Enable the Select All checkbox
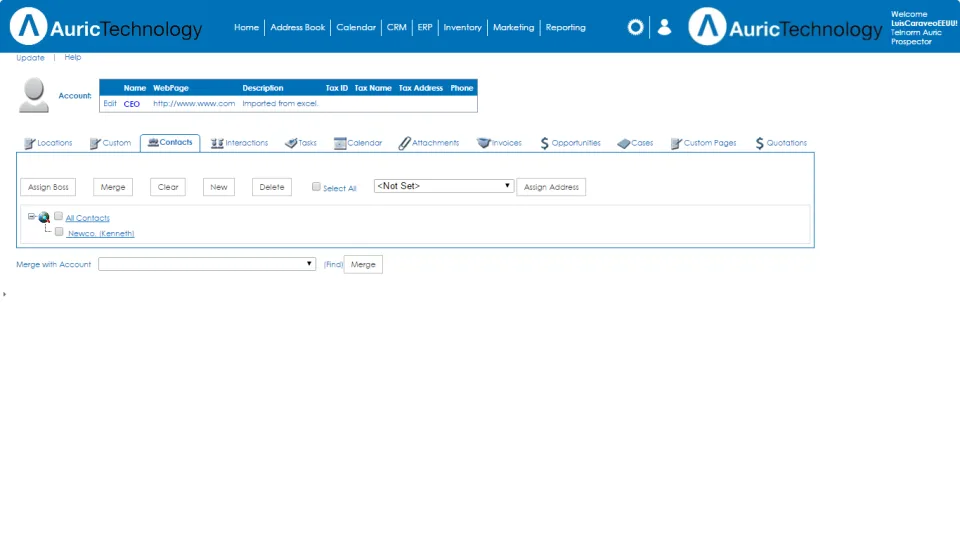 coord(316,187)
